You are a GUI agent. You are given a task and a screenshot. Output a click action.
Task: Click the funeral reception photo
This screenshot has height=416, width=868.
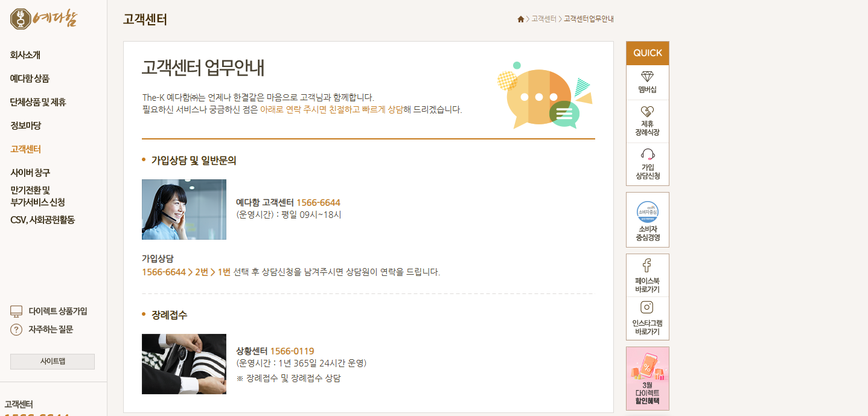pos(184,364)
